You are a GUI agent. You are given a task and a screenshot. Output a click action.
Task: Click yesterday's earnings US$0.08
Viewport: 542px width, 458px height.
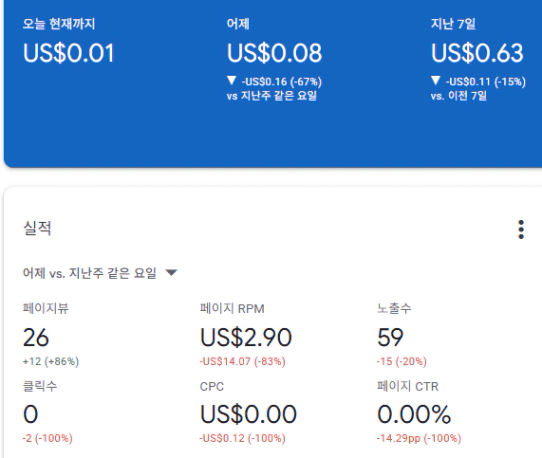(x=274, y=53)
